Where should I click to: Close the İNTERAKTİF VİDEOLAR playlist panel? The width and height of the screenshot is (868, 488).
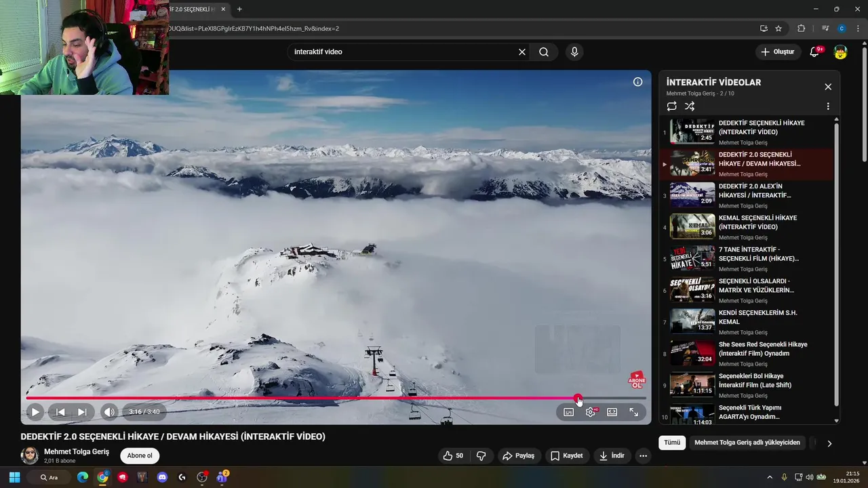[828, 87]
